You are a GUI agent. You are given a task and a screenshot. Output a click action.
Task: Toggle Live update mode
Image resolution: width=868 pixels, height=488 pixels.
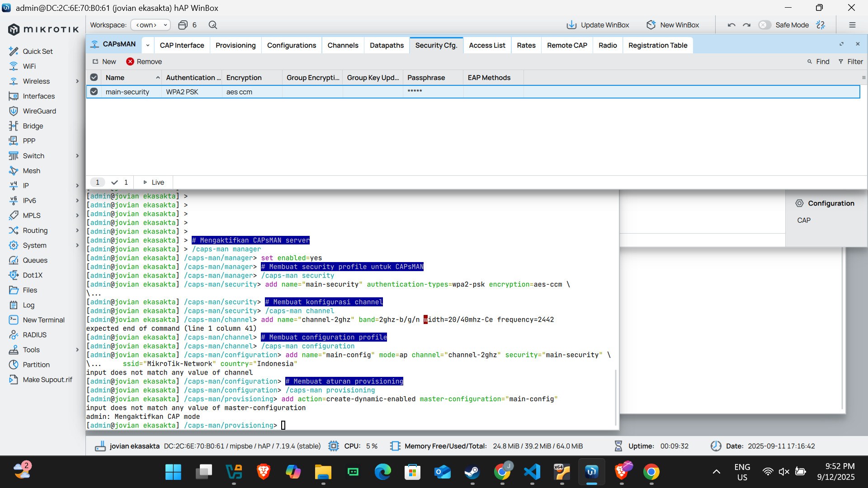pos(154,182)
